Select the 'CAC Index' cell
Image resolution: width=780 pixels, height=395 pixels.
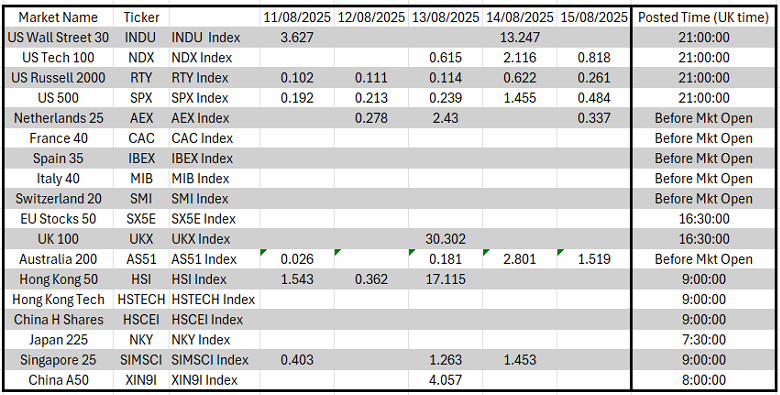[x=214, y=138]
